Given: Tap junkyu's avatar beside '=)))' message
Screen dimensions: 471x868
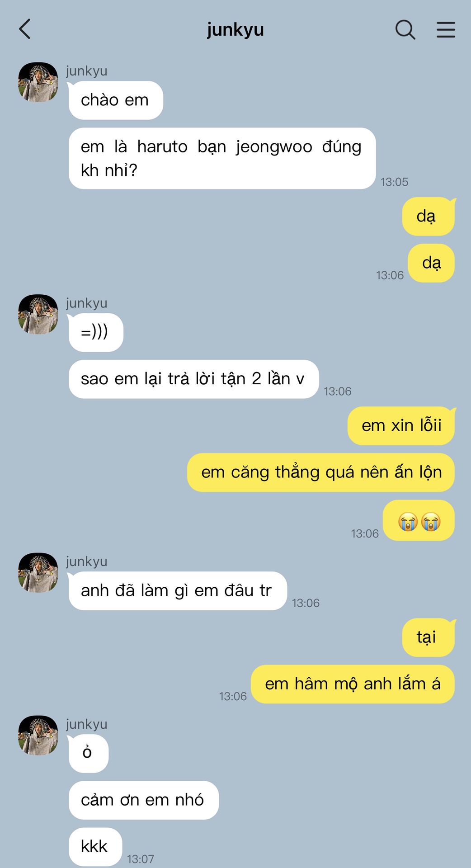Looking at the screenshot, I should [x=38, y=314].
